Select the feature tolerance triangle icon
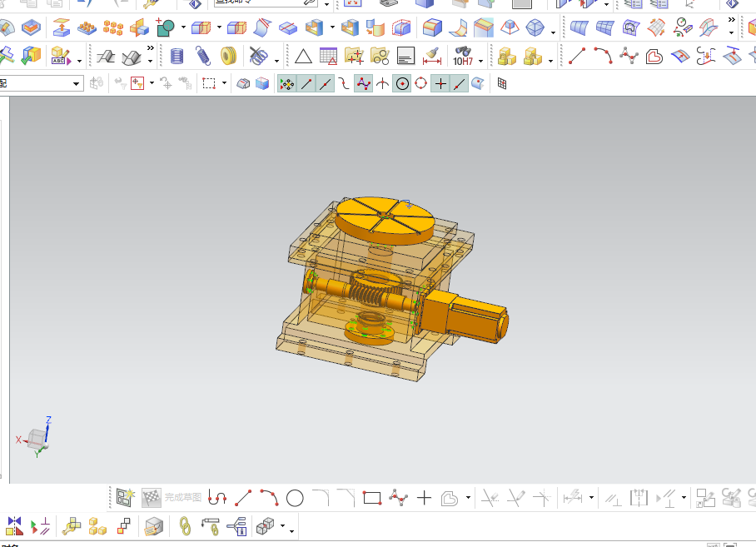 (303, 57)
